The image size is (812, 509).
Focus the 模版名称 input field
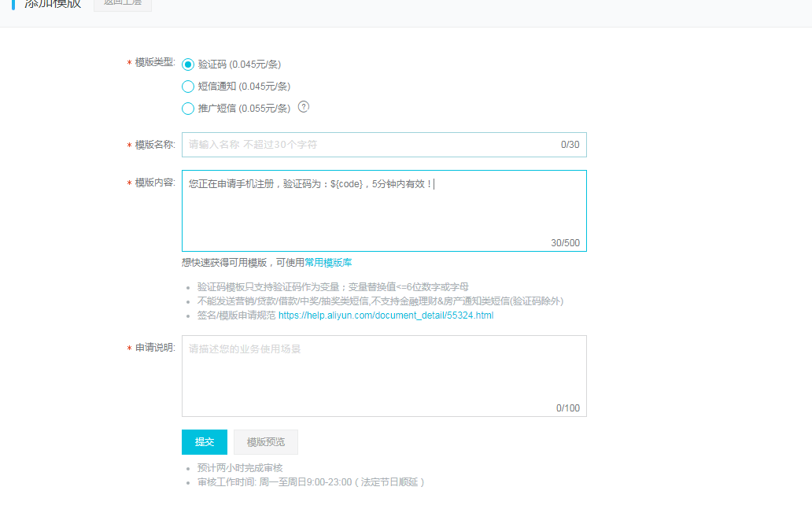[370, 145]
